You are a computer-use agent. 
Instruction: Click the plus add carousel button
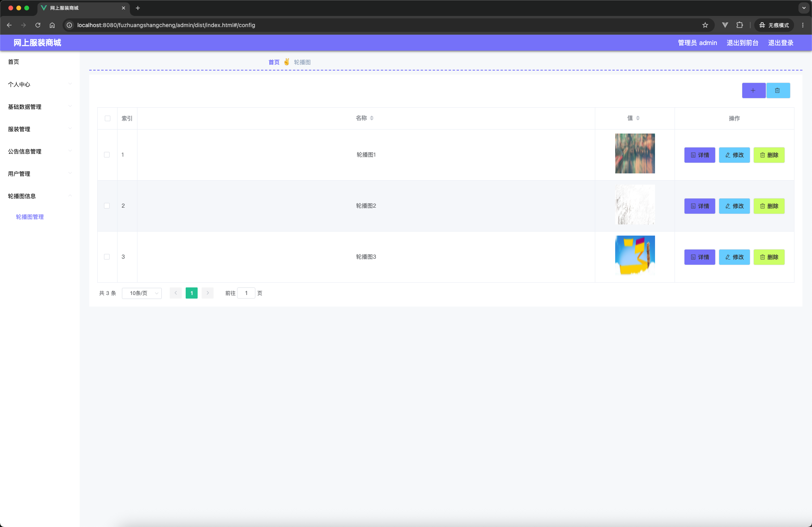(x=753, y=90)
